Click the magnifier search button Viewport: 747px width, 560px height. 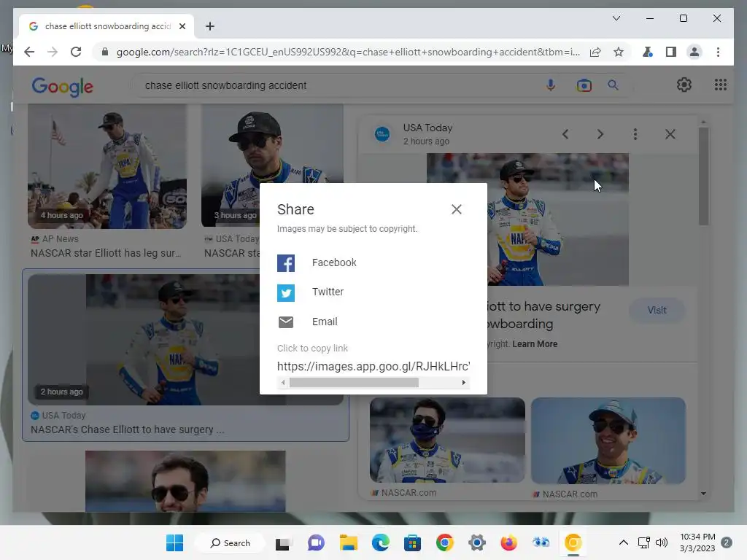point(613,85)
